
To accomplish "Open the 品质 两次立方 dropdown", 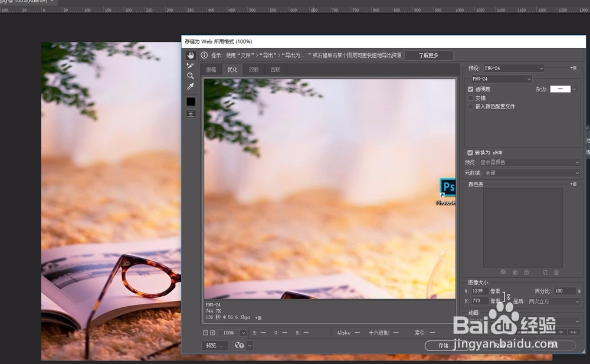I will pos(553,301).
